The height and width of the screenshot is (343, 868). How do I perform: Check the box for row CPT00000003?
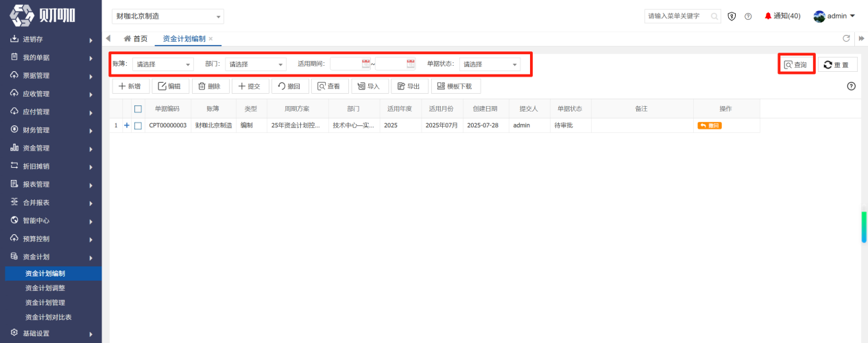pos(138,126)
